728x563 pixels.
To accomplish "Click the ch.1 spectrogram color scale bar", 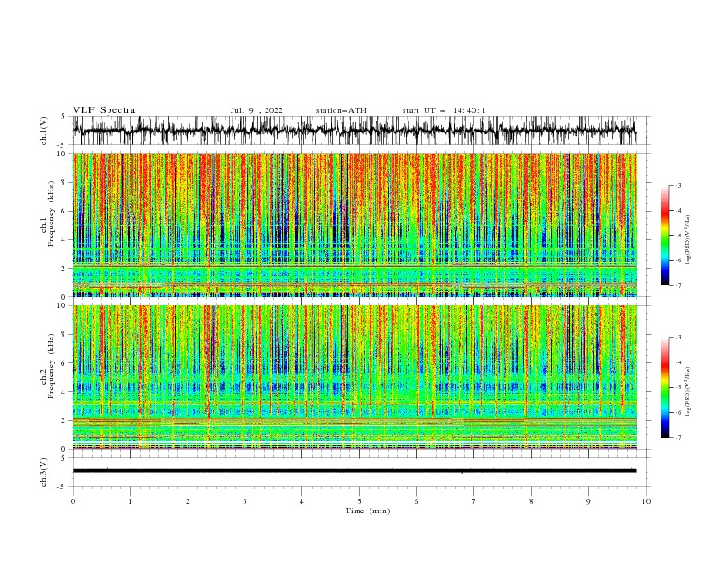I will 665,236.
